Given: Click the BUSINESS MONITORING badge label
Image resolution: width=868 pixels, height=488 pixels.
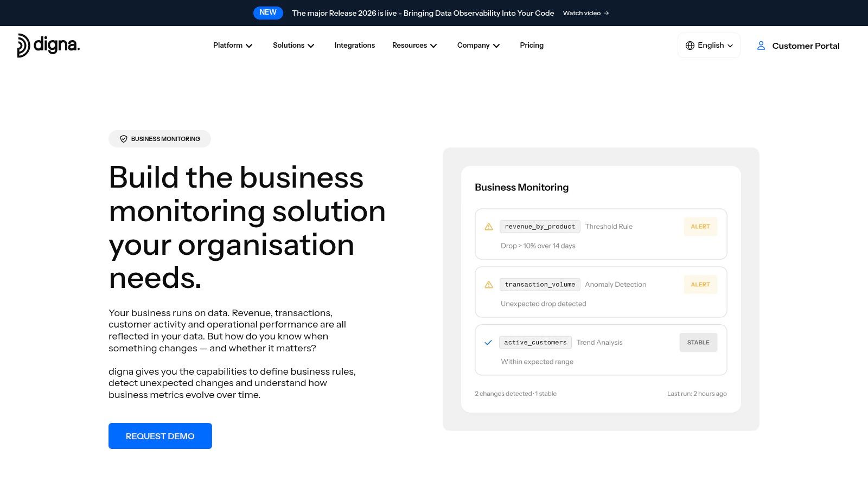Looking at the screenshot, I should point(165,139).
